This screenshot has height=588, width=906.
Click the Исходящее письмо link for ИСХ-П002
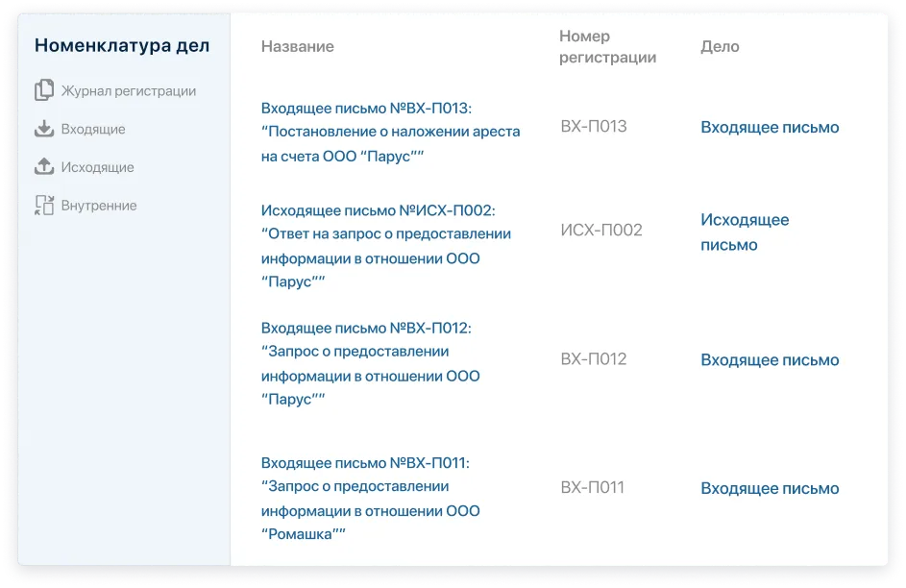744,232
